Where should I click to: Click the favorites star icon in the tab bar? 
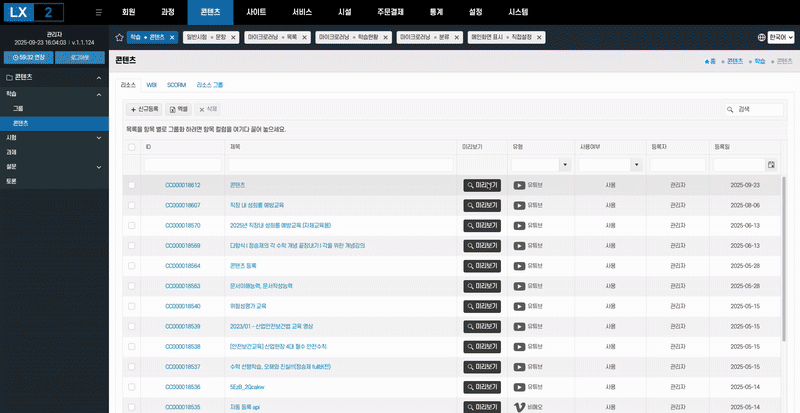click(x=119, y=37)
